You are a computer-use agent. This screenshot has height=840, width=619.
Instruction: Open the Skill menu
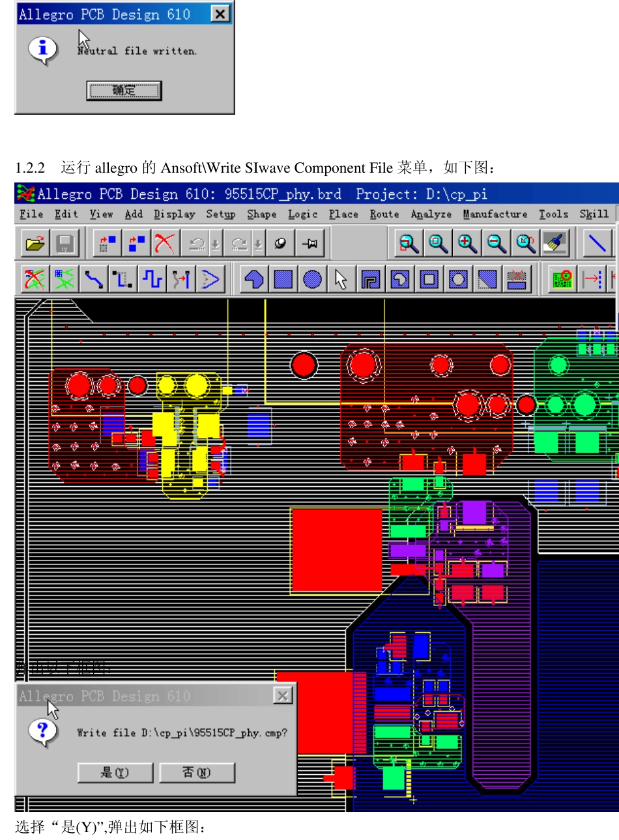594,214
